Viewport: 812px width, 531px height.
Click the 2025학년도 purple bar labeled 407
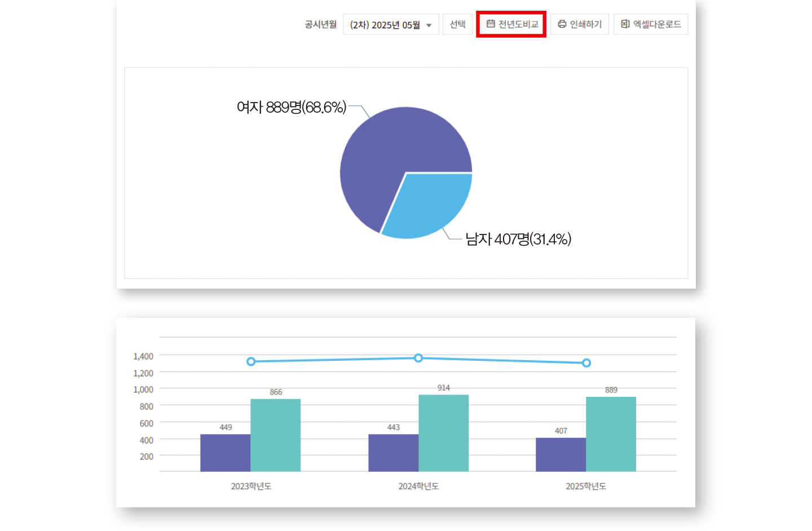coord(561,454)
